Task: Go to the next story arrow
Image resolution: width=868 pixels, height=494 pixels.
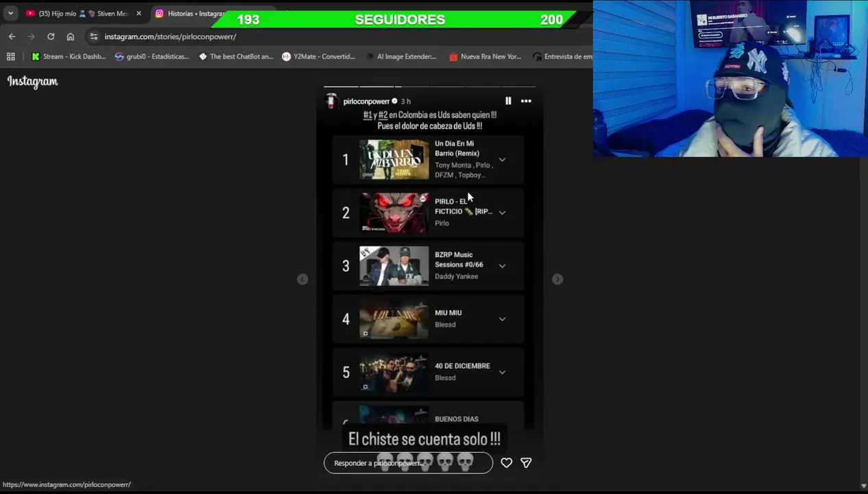Action: [557, 279]
